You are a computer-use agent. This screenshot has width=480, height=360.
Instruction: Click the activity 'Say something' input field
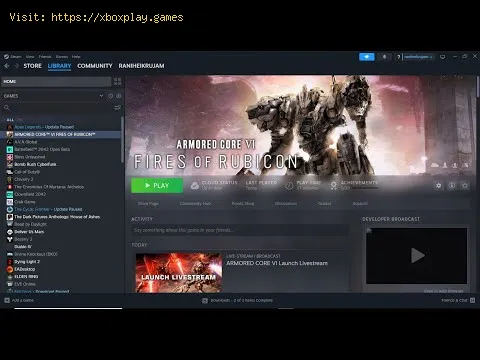[x=240, y=230]
